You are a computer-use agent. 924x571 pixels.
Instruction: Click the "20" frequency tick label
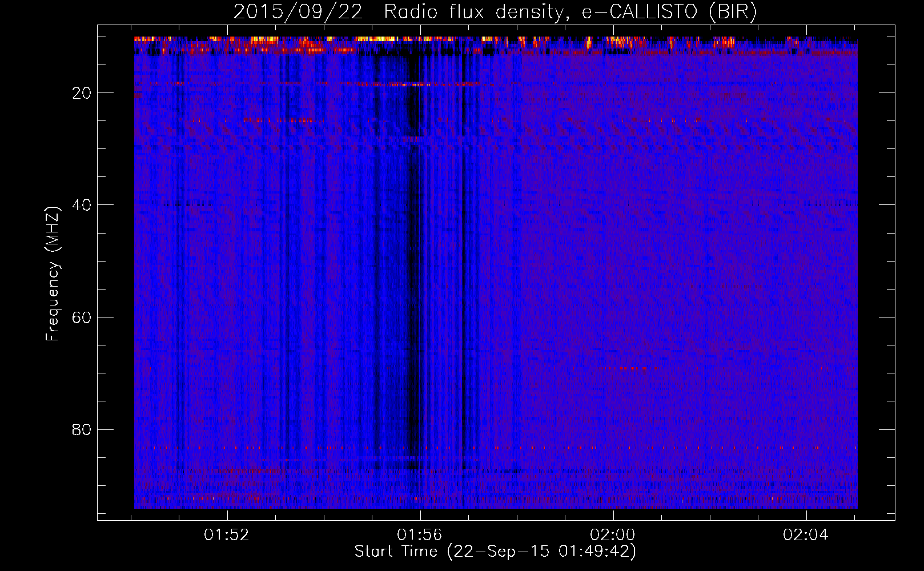point(82,93)
